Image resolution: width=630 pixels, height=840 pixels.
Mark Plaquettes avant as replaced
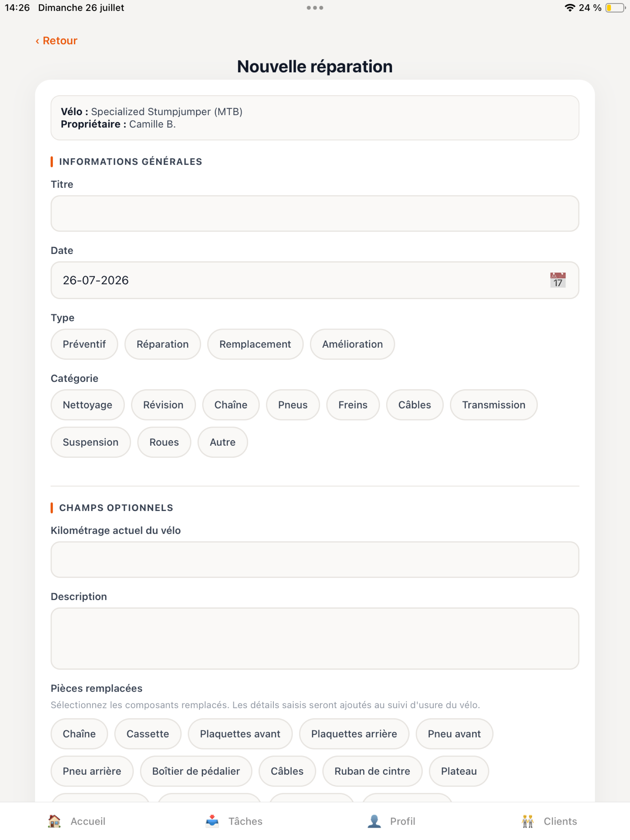tap(240, 734)
